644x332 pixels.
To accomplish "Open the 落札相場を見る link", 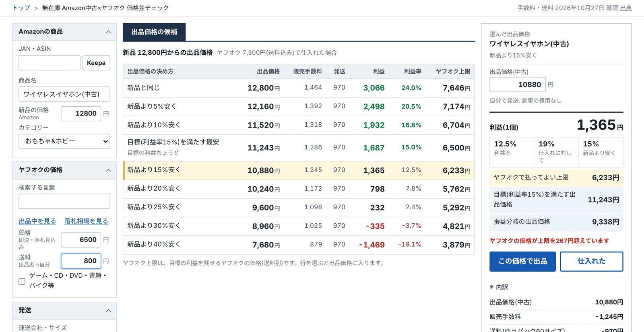I will 86,221.
